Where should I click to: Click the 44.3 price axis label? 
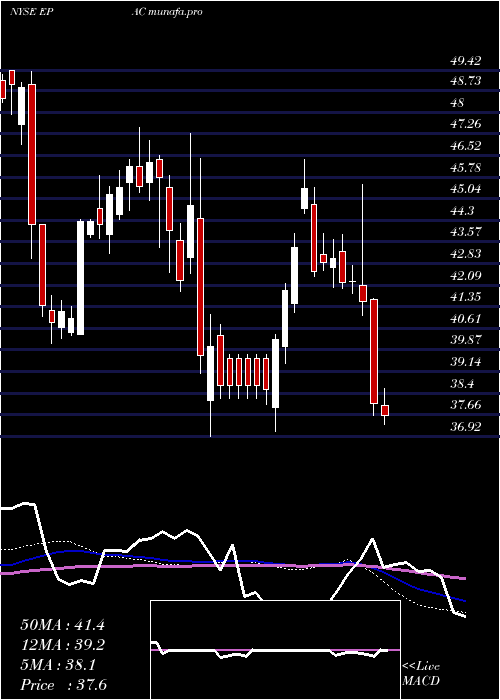[462, 210]
